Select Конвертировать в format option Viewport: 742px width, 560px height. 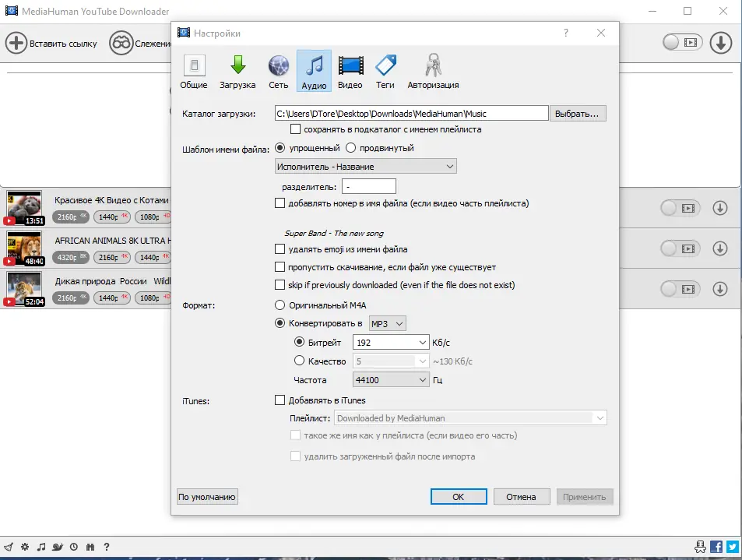[x=280, y=323]
